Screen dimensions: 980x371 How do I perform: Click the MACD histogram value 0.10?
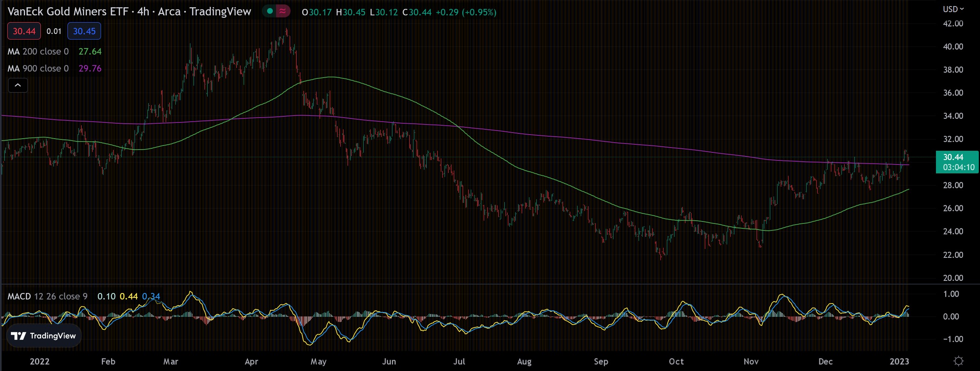(106, 296)
